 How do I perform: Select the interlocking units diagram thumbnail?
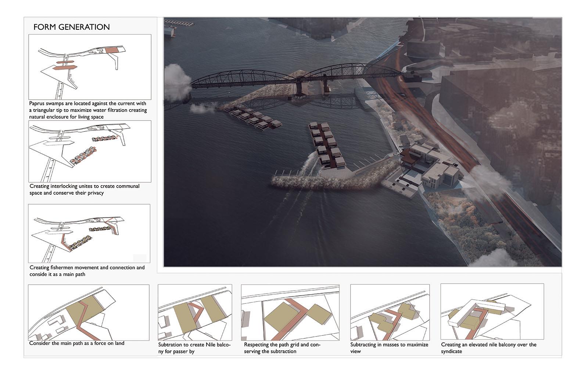[90, 151]
